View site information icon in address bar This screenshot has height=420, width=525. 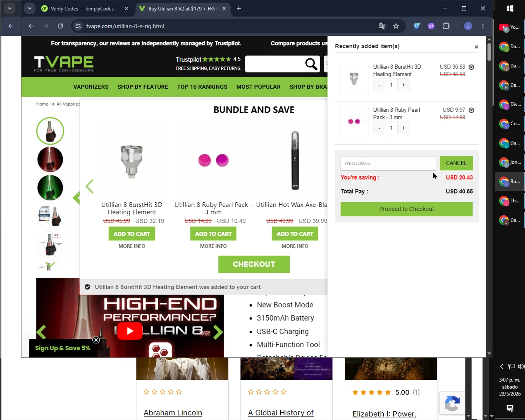[x=78, y=26]
